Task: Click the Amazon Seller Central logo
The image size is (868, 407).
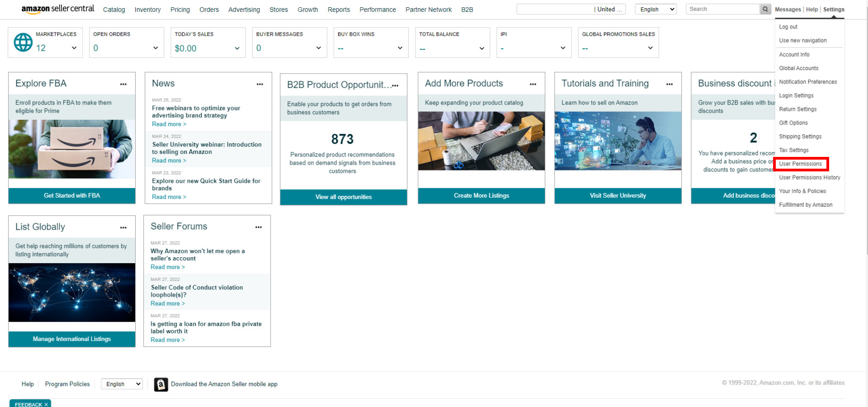Action: 58,9
